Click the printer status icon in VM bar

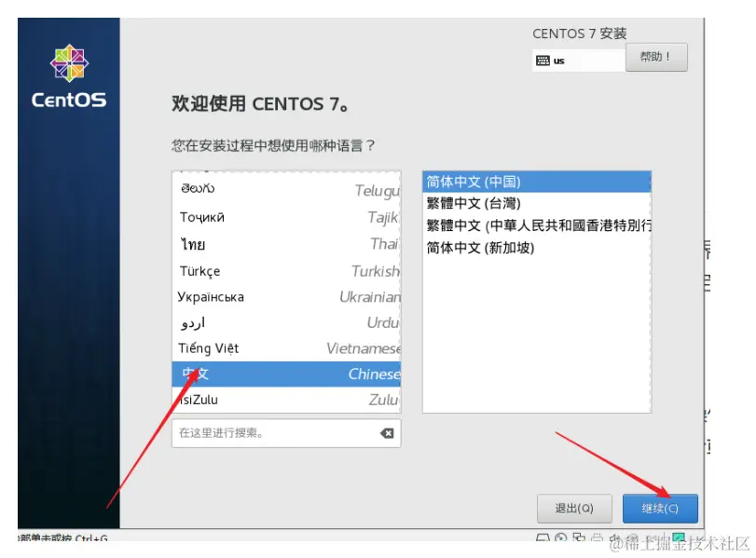click(597, 538)
